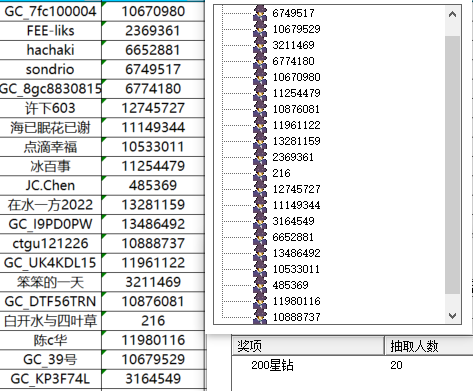Click the 抽取人数 column header
The height and width of the screenshot is (391, 473).
(429, 346)
